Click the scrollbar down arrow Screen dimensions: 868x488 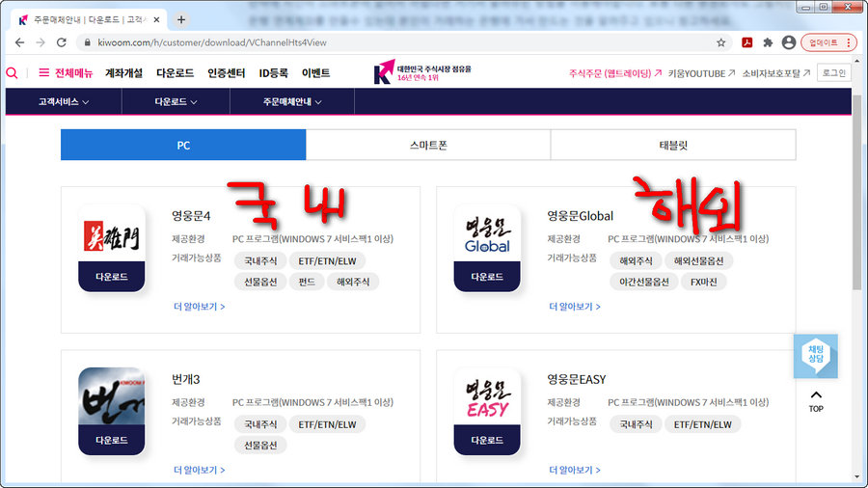point(857,477)
